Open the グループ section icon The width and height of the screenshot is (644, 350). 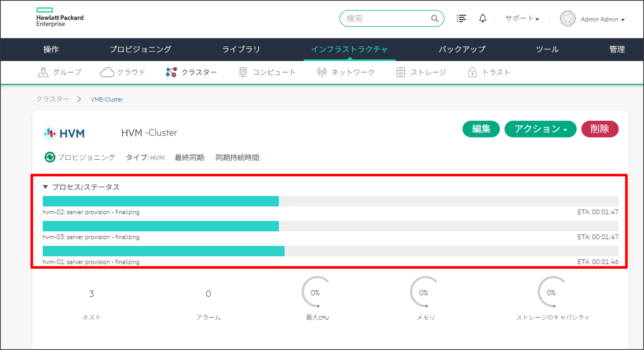[x=43, y=72]
